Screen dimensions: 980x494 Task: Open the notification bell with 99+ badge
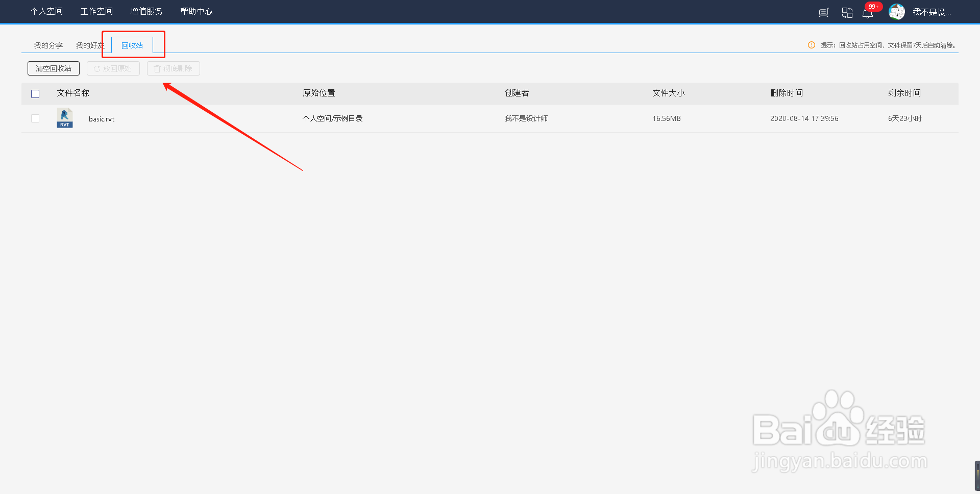[x=868, y=13]
